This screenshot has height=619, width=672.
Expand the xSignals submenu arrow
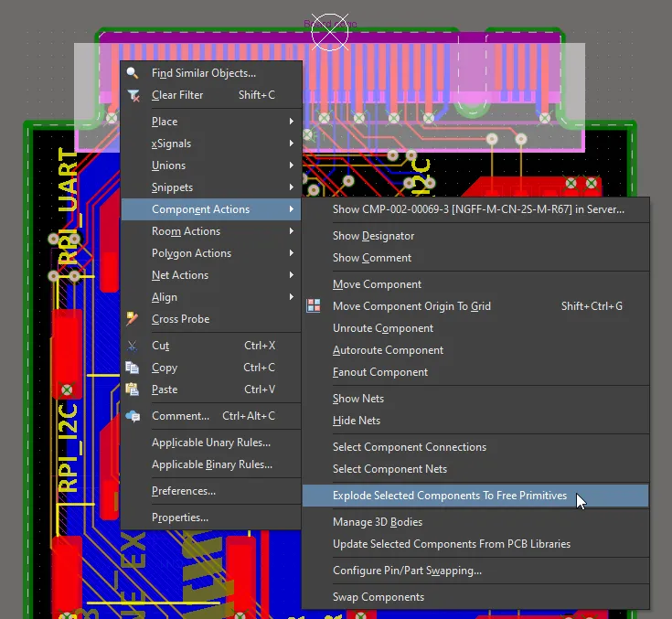coord(292,144)
